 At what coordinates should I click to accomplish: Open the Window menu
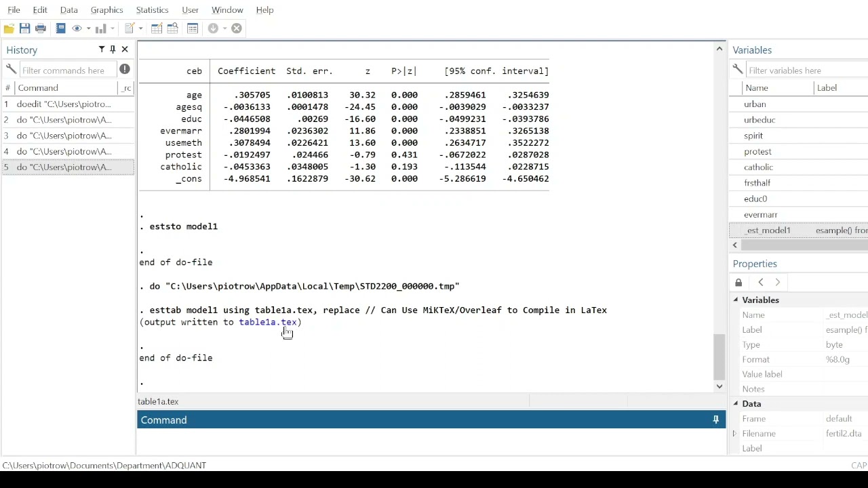(227, 10)
